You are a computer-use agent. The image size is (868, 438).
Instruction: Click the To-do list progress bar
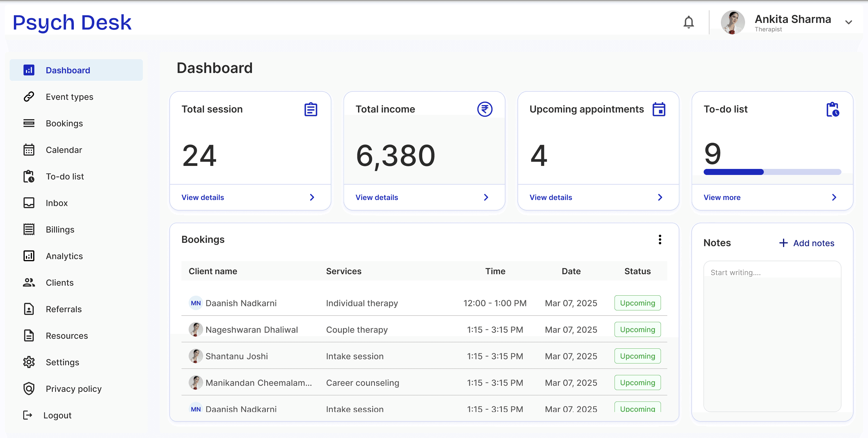coord(772,172)
